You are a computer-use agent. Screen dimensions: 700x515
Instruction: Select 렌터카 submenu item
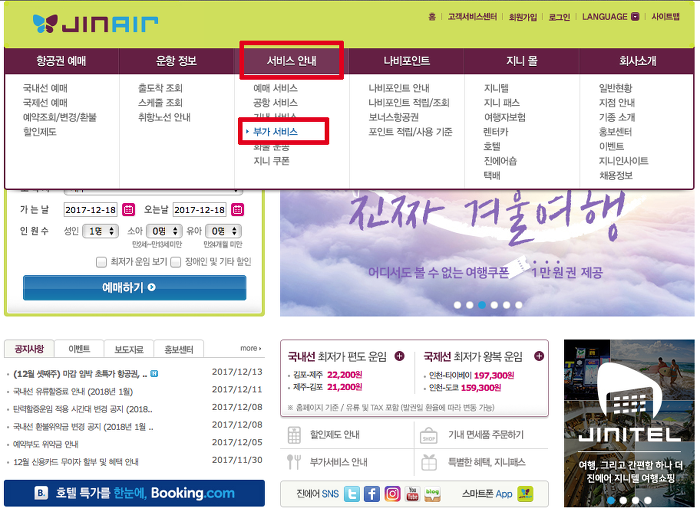(x=496, y=132)
